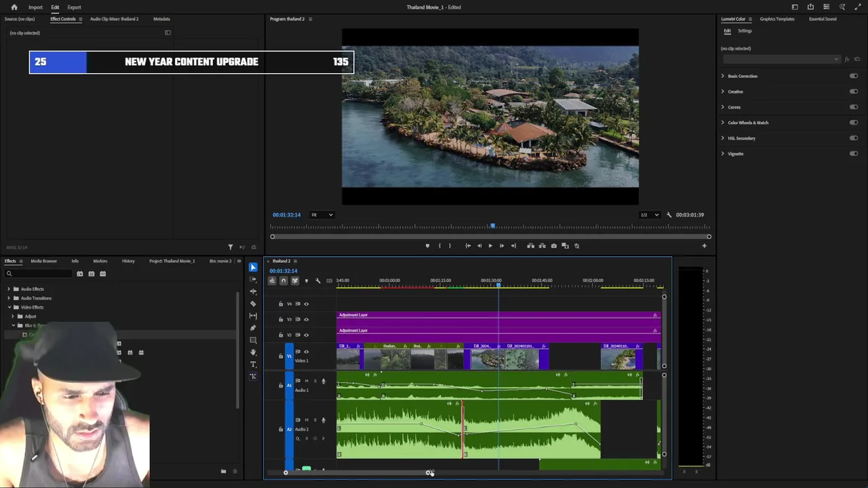868x488 pixels.
Task: Lock the Video 1 track
Action: 281,356
